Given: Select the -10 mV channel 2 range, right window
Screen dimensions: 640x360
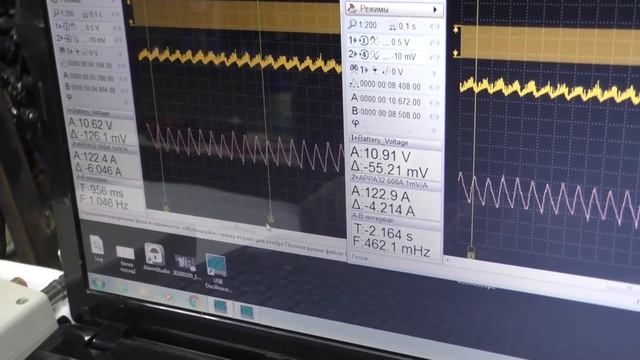Looking at the screenshot, I should [x=404, y=57].
